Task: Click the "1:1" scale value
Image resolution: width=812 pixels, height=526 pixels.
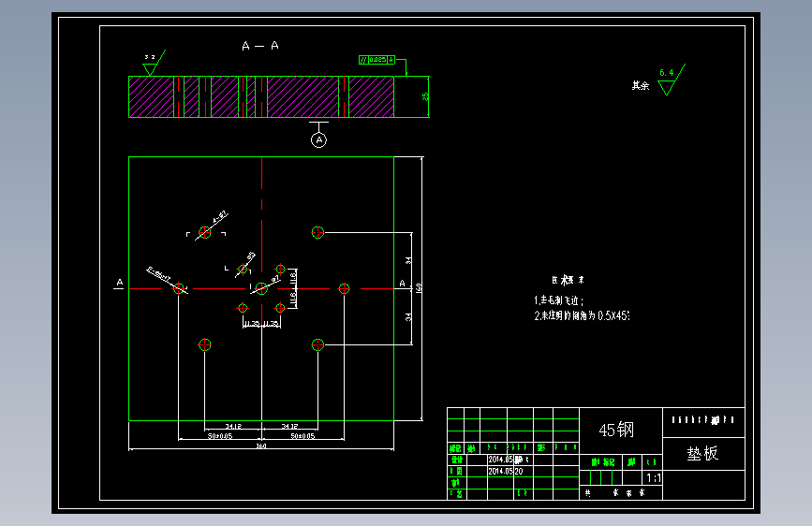Action: [x=654, y=478]
